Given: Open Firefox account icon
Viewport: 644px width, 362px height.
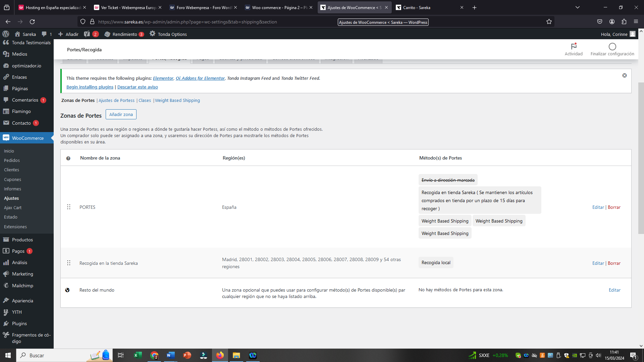Looking at the screenshot, I should [612, 22].
